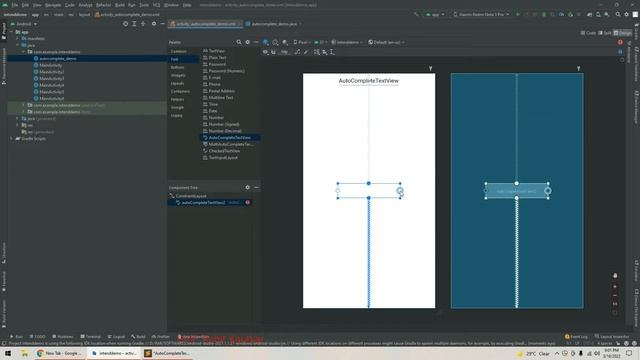Open the Xiaomi Redmi Note device dropdown
This screenshot has height=360, width=640.
[x=481, y=14]
